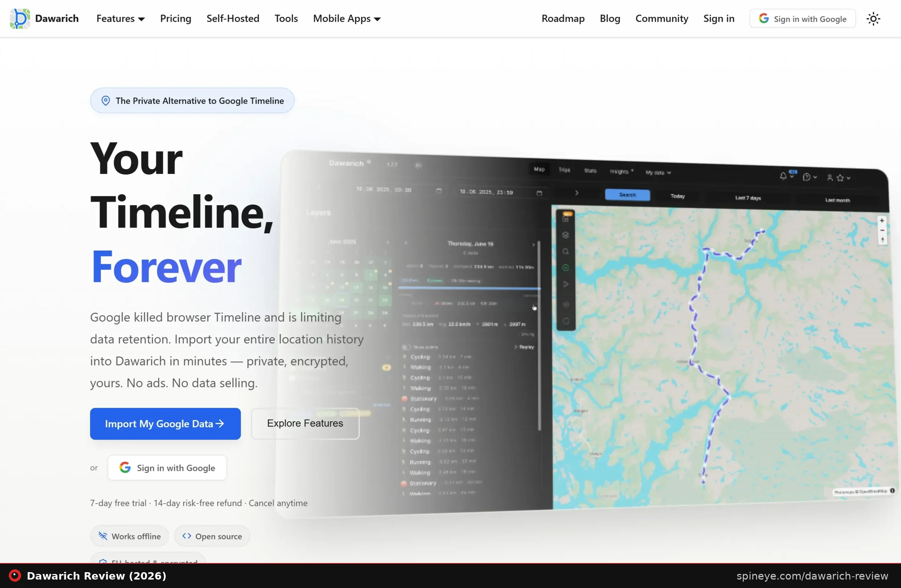Open the Roadmap link
The image size is (901, 588).
point(563,19)
